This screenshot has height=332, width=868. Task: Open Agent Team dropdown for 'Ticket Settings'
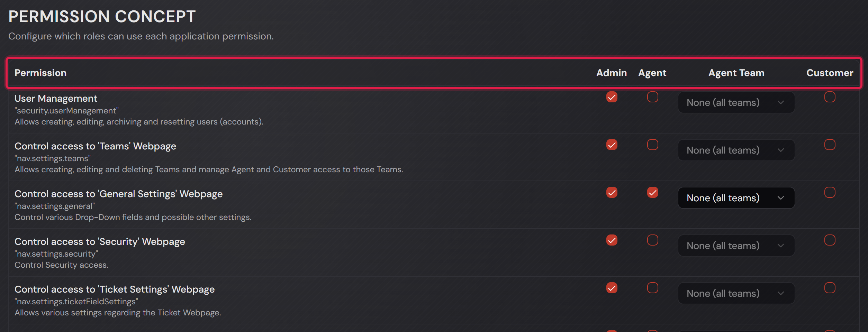[736, 293]
